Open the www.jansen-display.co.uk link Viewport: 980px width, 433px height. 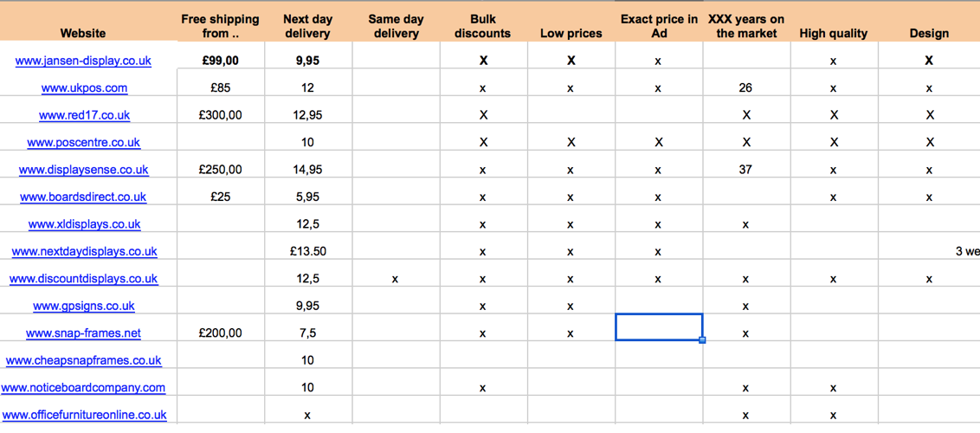[83, 61]
